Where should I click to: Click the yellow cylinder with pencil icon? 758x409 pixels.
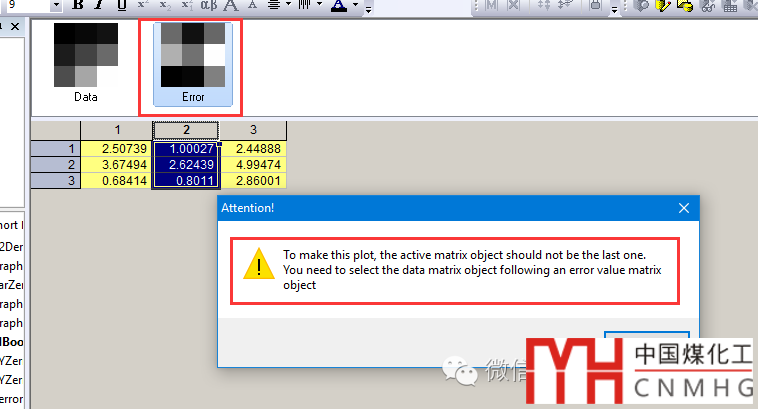tap(663, 5)
